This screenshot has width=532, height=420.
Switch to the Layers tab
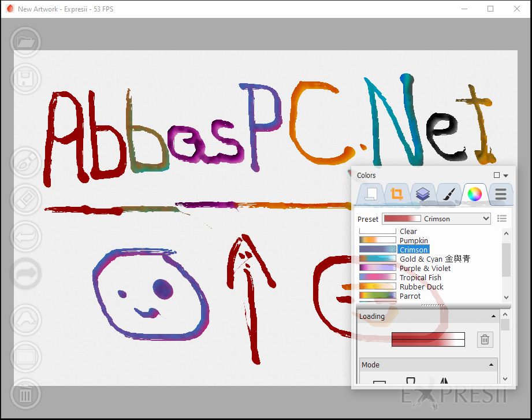[x=423, y=194]
